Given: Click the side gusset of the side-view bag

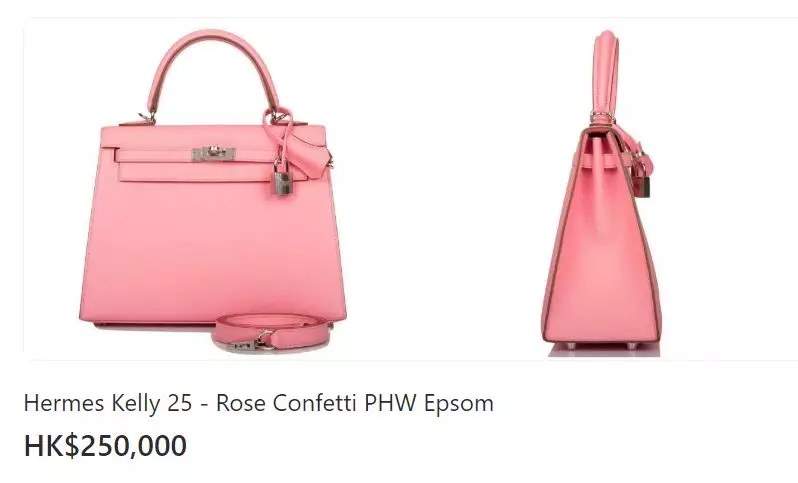Looking at the screenshot, I should (x=601, y=244).
